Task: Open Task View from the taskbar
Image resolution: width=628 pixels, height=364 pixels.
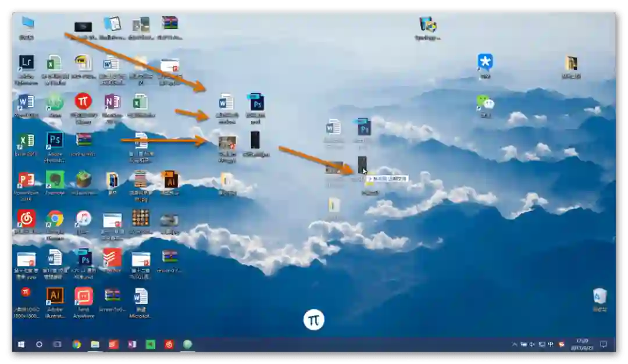Action: 58,344
